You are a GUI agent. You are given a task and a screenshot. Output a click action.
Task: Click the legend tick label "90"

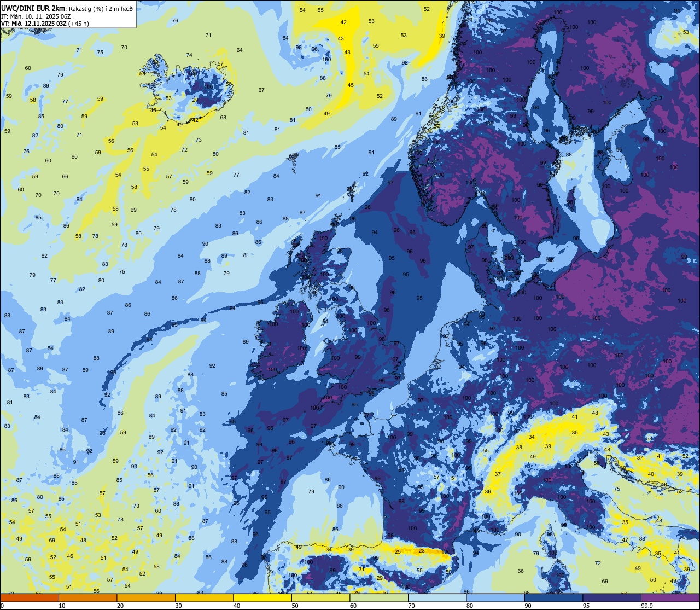[528, 606]
